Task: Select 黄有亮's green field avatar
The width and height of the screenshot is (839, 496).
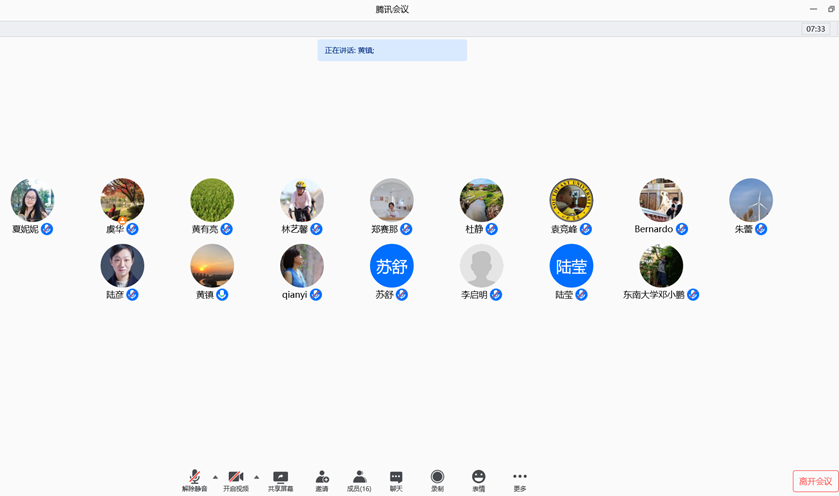Action: point(212,200)
